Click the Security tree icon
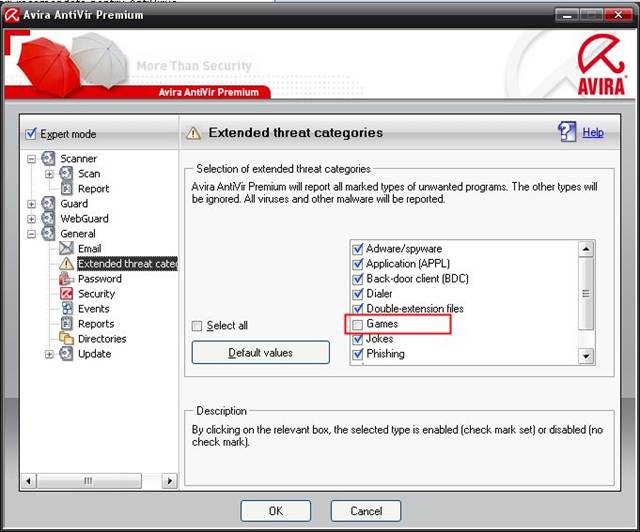The height and width of the screenshot is (532, 640). pyautogui.click(x=67, y=294)
